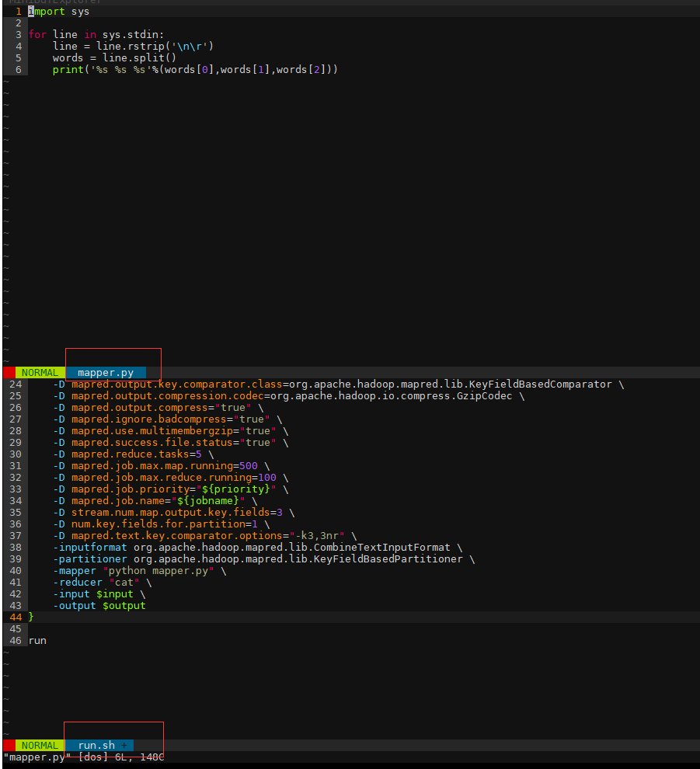700x769 pixels.
Task: Click the 'import sys' line
Action: click(59, 12)
